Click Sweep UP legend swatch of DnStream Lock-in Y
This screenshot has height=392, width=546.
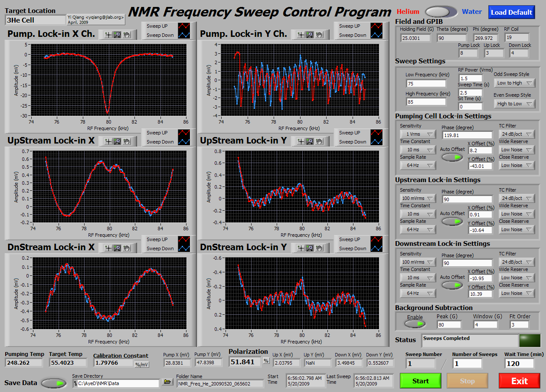coord(377,240)
